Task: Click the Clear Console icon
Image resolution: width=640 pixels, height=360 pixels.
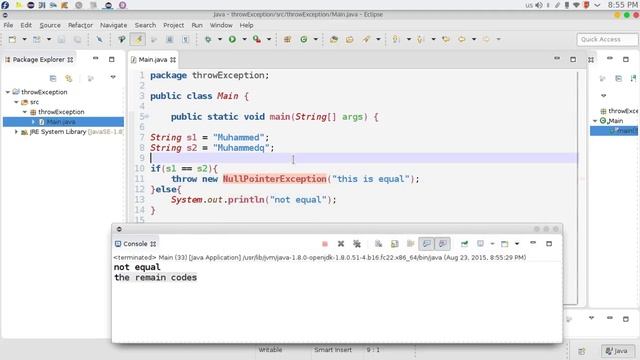Action: point(378,244)
